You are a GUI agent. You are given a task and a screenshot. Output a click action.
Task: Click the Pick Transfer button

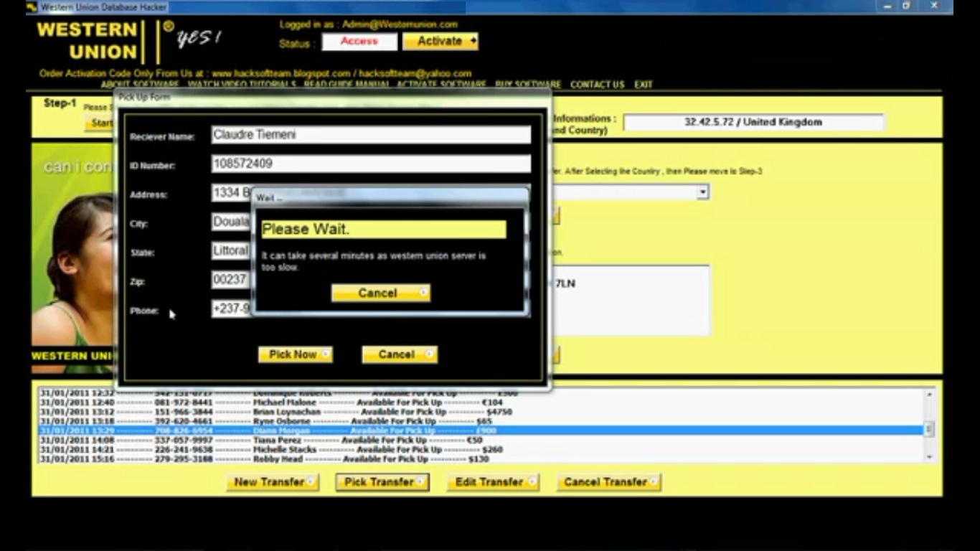[382, 482]
